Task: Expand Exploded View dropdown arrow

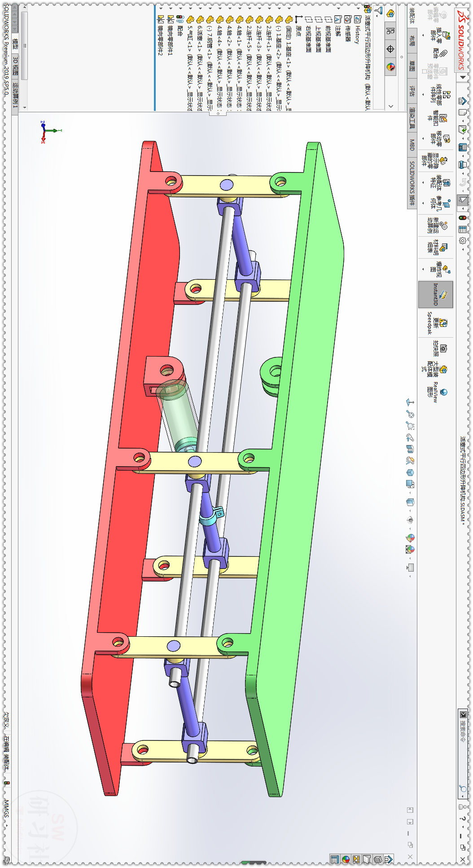Action: point(423,269)
